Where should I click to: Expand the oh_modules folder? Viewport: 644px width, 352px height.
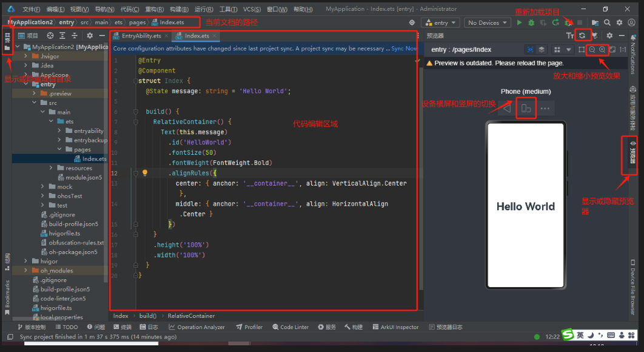click(26, 270)
